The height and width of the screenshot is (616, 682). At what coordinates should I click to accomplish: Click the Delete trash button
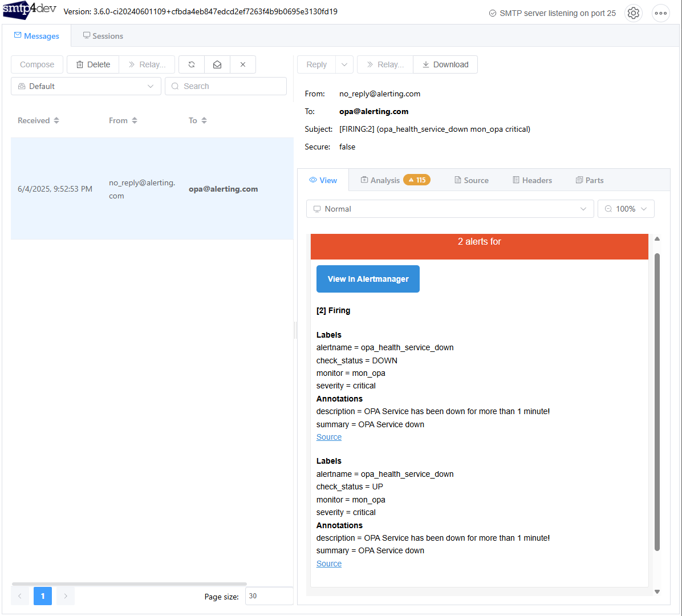coord(93,64)
